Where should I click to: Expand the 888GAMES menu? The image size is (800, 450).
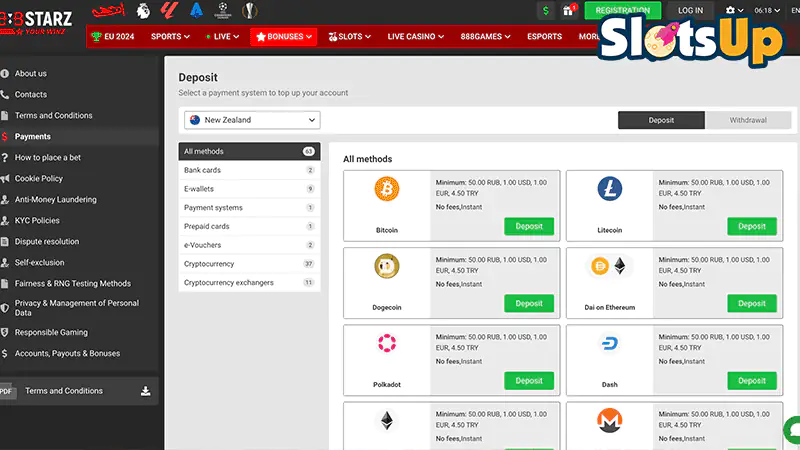pos(485,37)
